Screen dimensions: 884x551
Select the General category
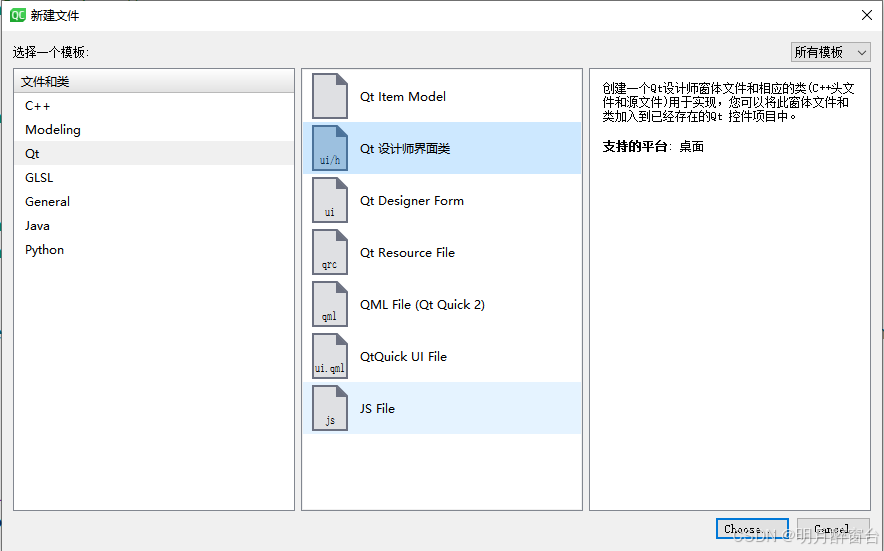tap(154, 201)
